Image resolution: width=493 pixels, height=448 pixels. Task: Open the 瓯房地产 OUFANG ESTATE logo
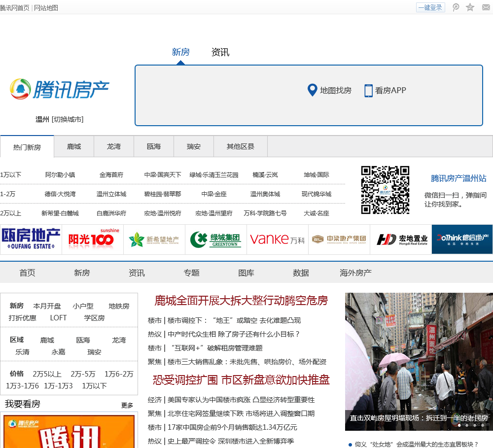(31, 239)
